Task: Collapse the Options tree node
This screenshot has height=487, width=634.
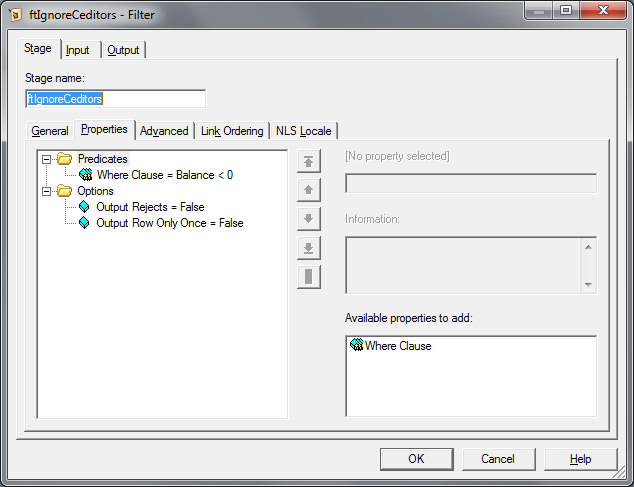Action: coord(46,191)
